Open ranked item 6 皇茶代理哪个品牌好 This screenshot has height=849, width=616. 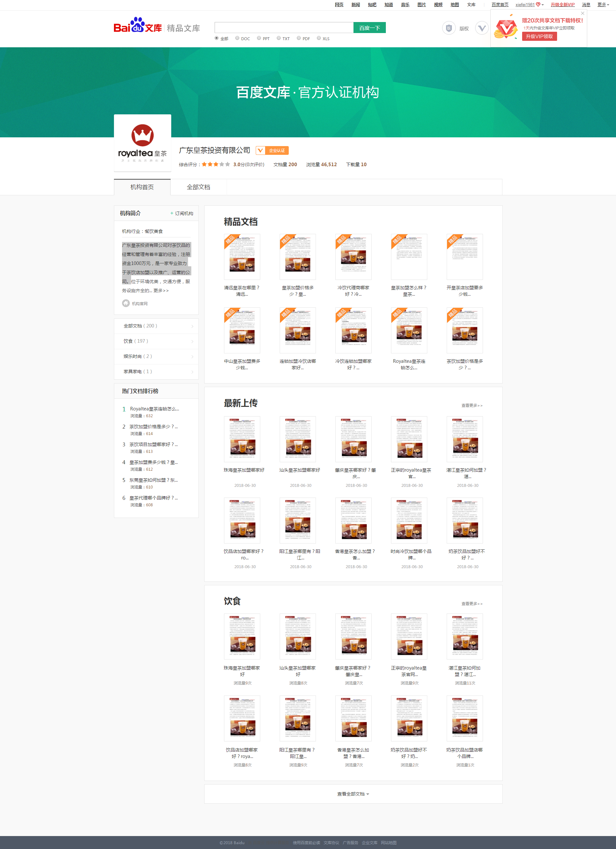[154, 498]
